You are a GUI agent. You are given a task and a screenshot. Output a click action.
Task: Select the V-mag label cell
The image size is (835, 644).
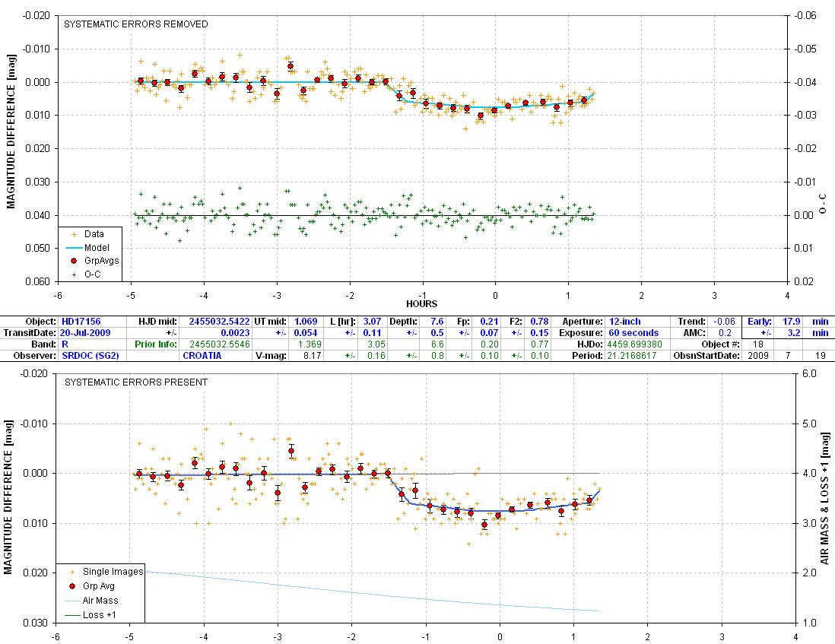tap(271, 356)
